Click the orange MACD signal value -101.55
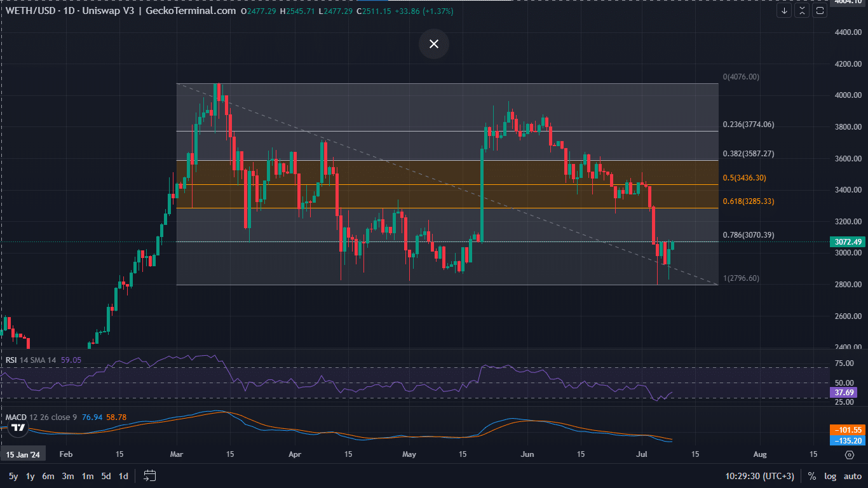 pyautogui.click(x=848, y=430)
